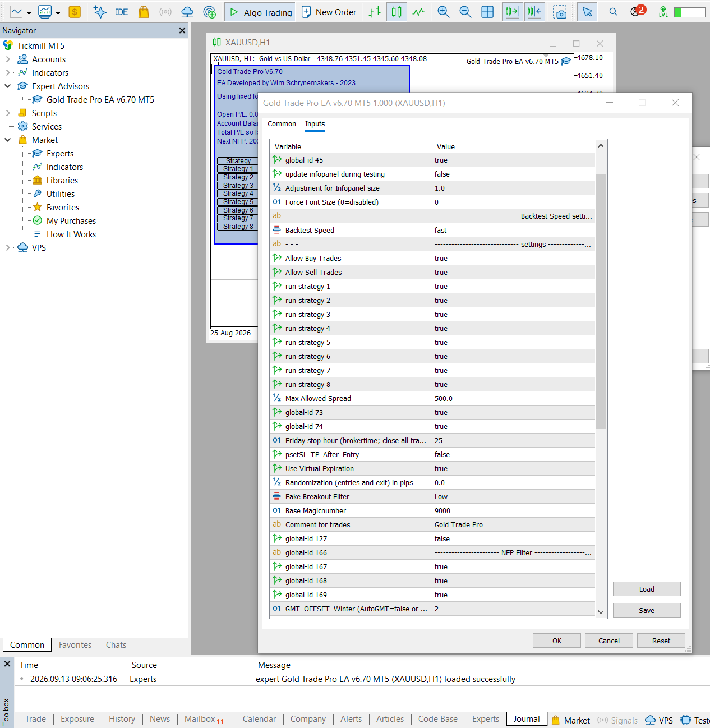Switch to Favorites tab in Navigator
The height and width of the screenshot is (728, 710).
pos(75,644)
